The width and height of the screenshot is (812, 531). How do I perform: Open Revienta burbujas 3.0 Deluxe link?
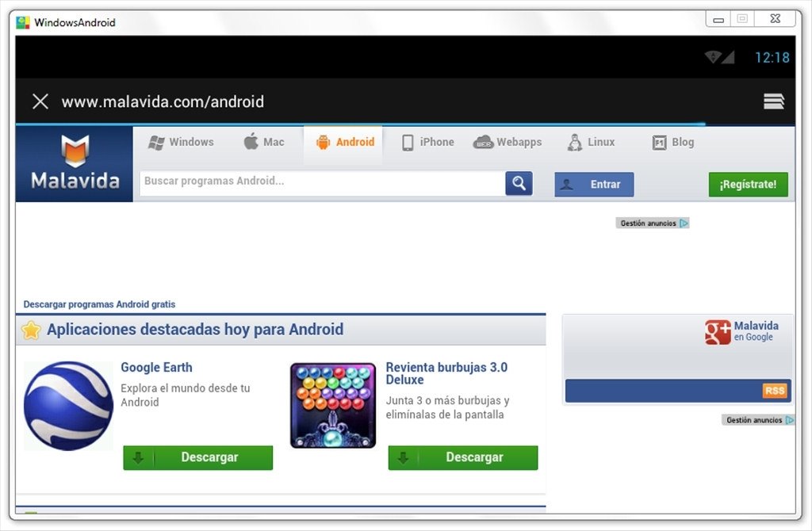tap(446, 373)
